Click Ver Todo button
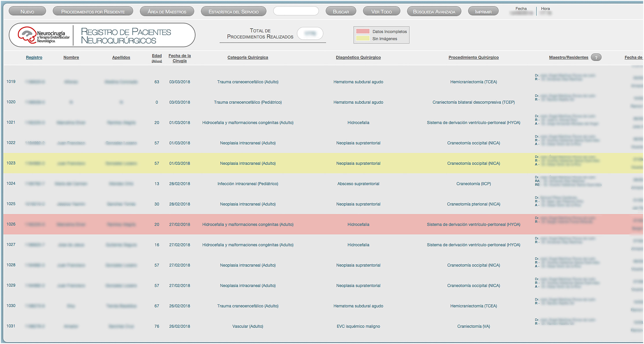This screenshot has height=344, width=644. click(x=381, y=11)
